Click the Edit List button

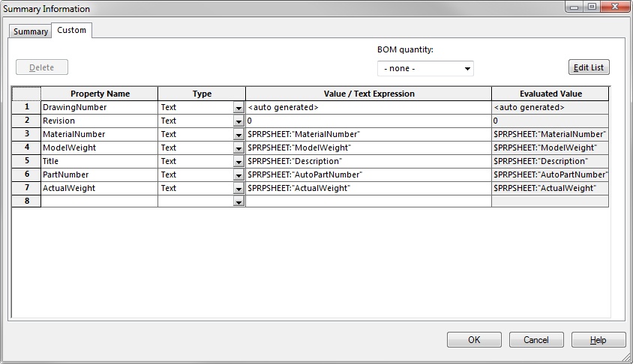coord(589,67)
